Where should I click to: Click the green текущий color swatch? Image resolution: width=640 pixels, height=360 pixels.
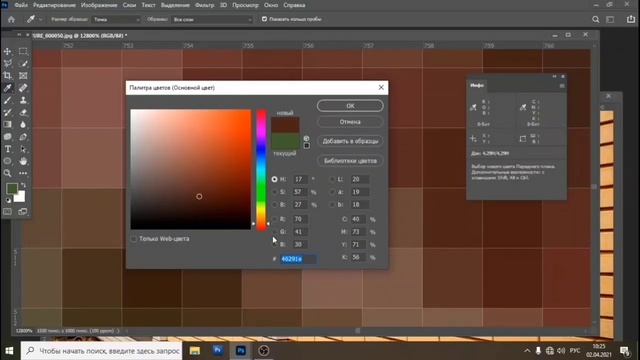tap(285, 141)
